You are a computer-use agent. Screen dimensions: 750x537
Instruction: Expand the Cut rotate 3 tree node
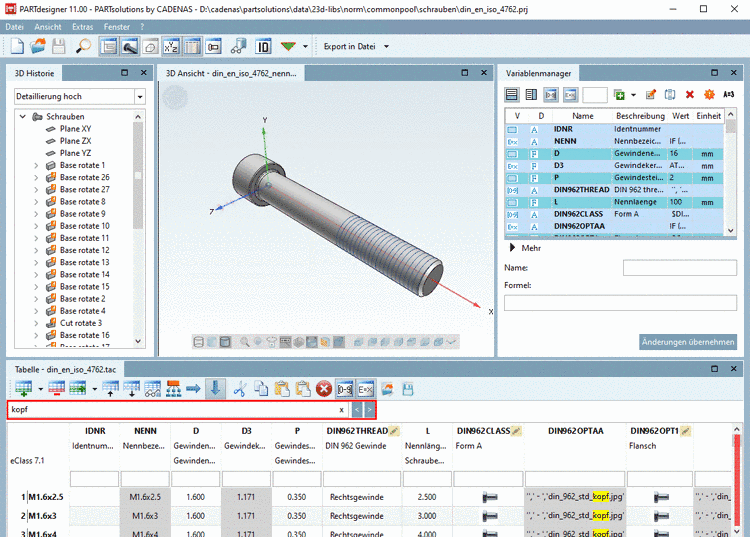pos(36,323)
